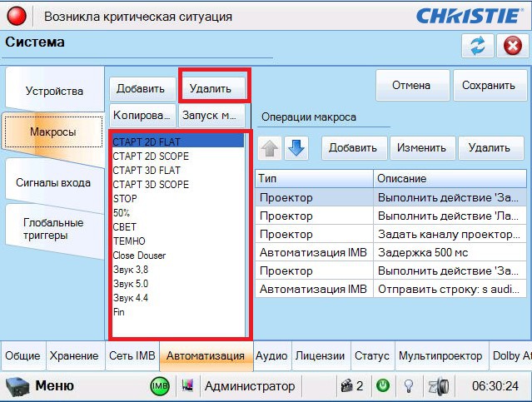This screenshot has height=402, width=532.
Task: Click Добавить above the macro list
Action: [x=141, y=88]
